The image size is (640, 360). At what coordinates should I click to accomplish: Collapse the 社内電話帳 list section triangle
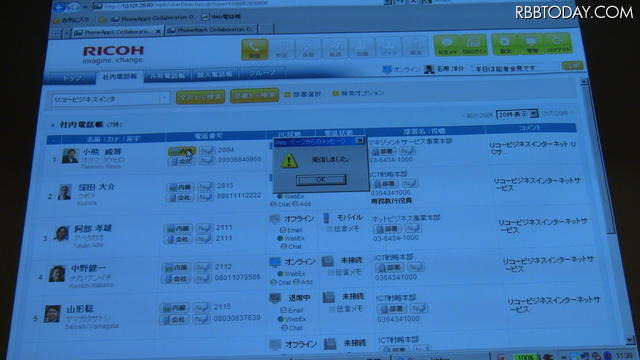[52, 125]
